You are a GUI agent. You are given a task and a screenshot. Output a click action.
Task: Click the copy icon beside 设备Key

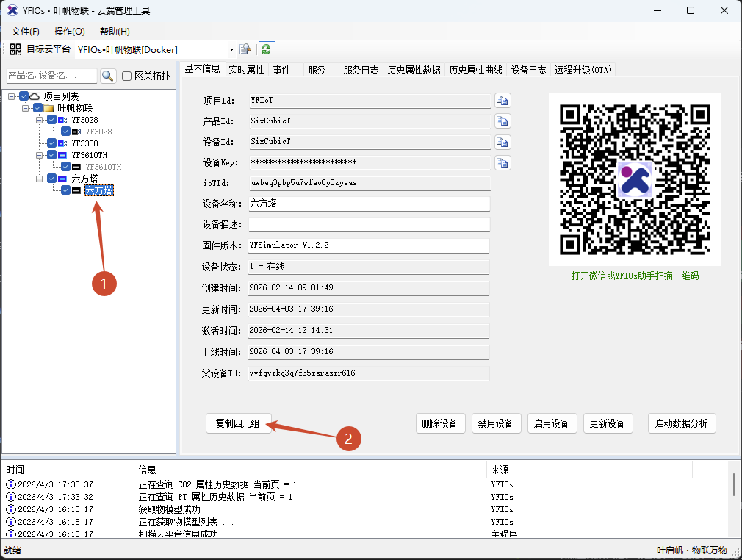point(503,162)
